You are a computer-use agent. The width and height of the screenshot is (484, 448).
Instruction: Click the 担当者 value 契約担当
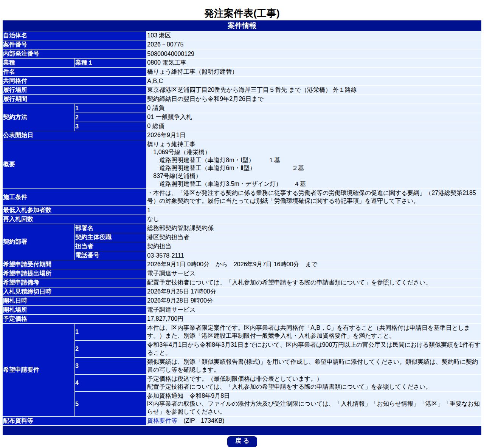[159, 246]
